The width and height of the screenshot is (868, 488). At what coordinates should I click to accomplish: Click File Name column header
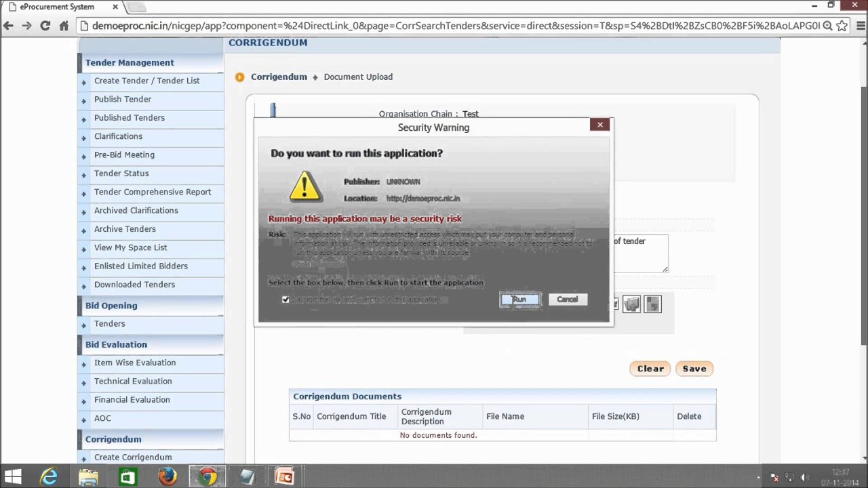coord(505,416)
